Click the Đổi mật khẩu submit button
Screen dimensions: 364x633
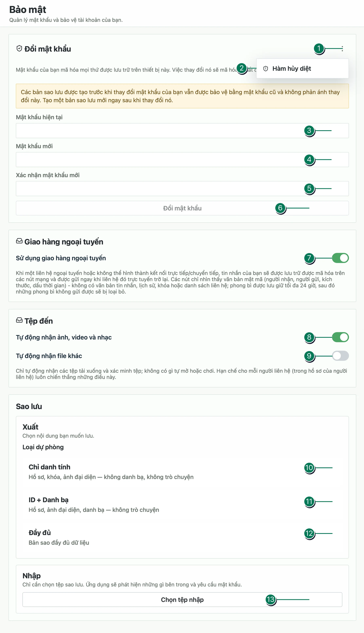click(182, 208)
